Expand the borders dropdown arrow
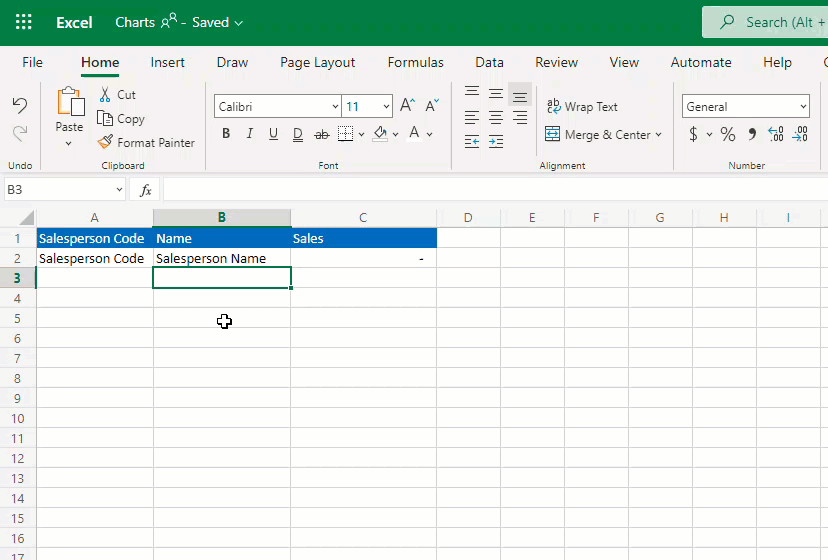This screenshot has height=560, width=828. point(362,135)
